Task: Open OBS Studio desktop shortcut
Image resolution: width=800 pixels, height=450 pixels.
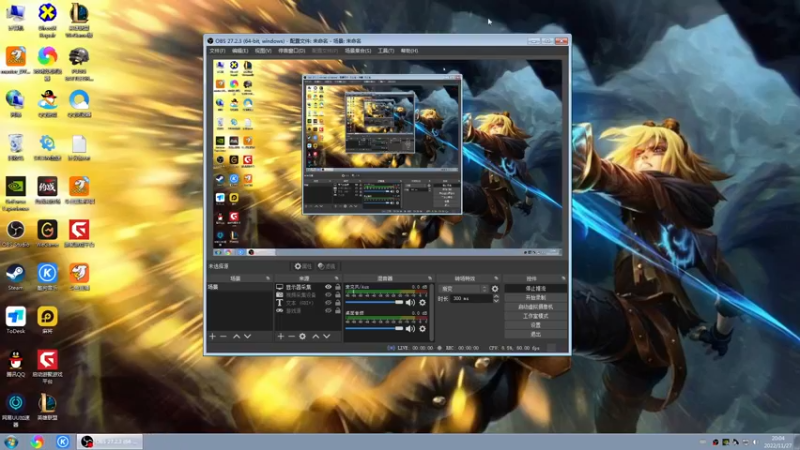Action: (x=16, y=234)
